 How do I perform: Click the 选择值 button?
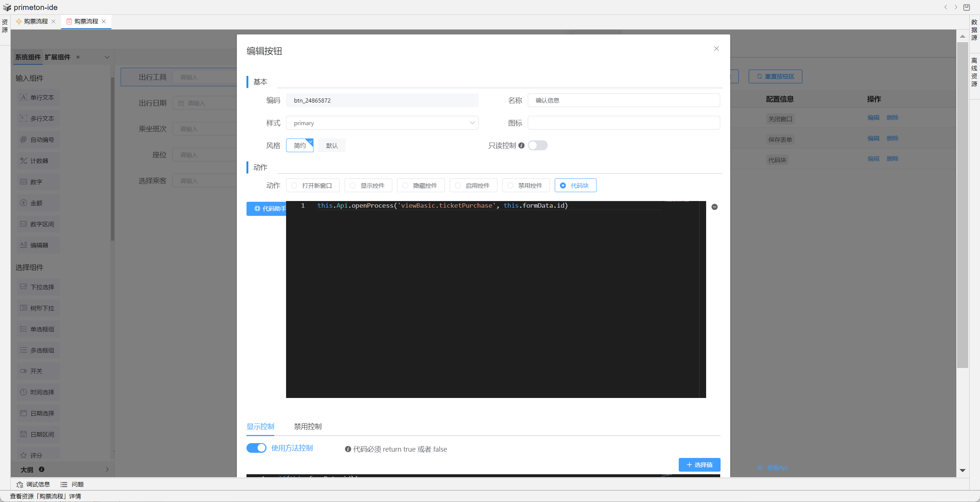[699, 465]
